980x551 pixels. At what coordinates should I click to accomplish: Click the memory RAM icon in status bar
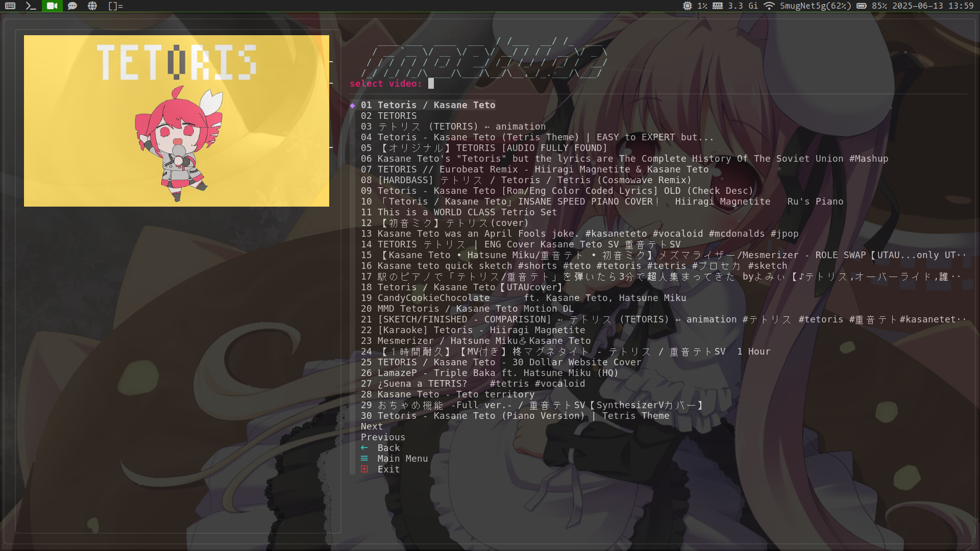718,6
